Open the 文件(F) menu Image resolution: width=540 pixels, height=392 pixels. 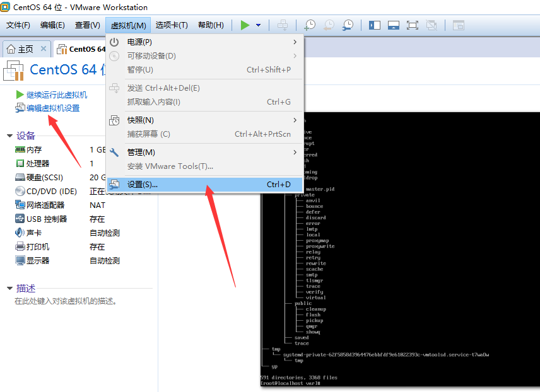point(18,25)
